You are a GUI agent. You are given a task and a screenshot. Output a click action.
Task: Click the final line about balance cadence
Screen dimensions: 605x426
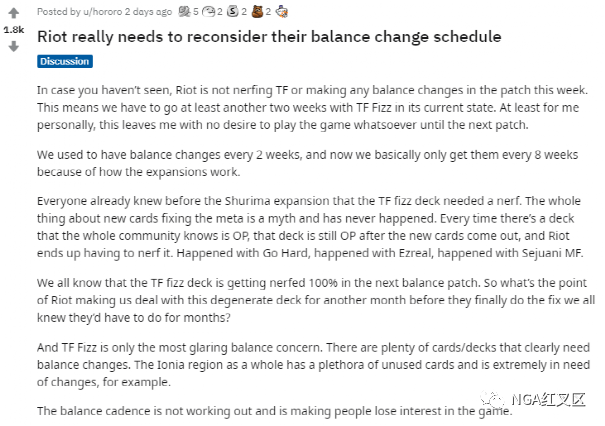275,411
